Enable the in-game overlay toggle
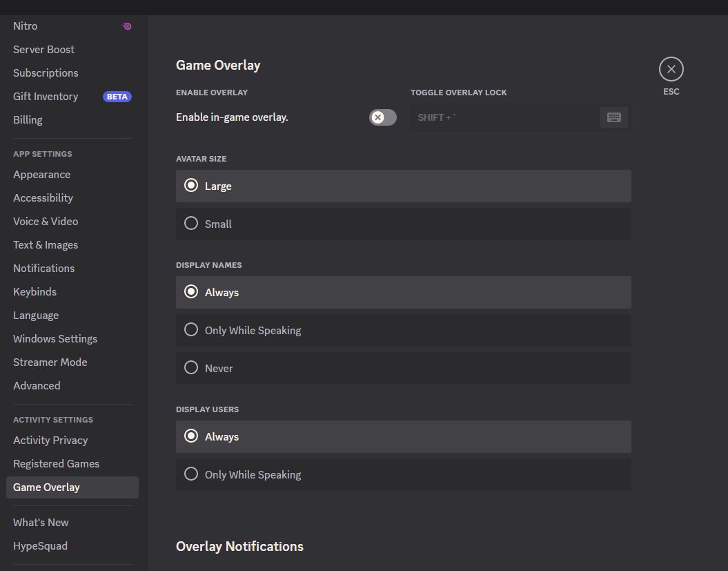The height and width of the screenshot is (571, 728). coord(382,117)
